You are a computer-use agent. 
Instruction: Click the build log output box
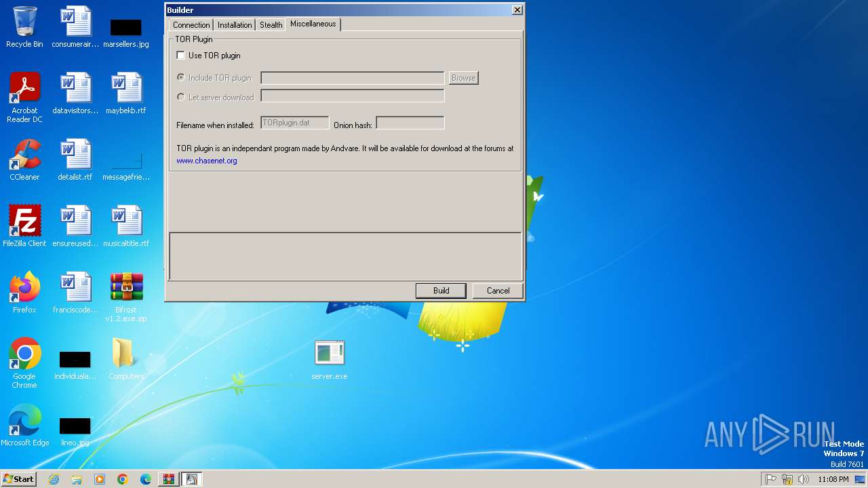pos(345,256)
